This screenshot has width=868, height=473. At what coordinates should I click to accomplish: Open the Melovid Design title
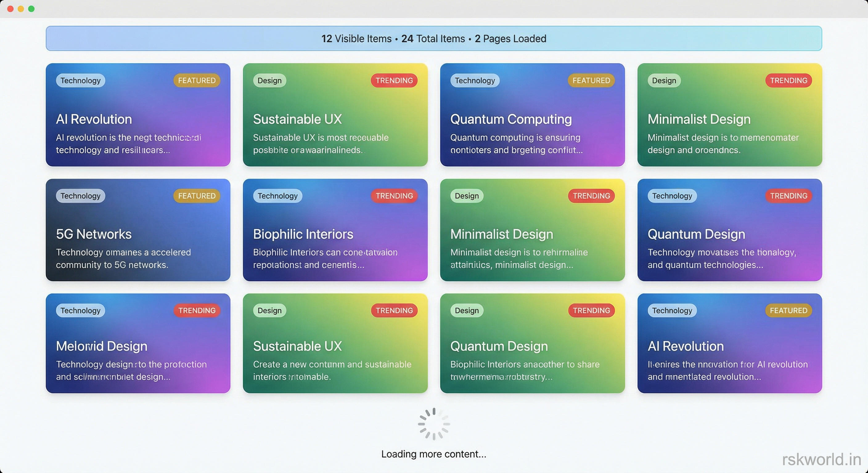[101, 346]
